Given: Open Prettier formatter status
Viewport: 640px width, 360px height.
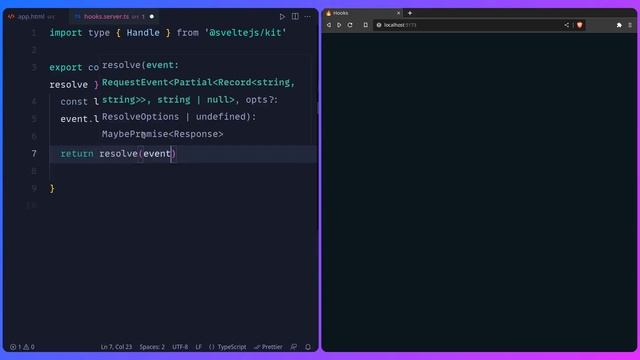Looking at the screenshot, I should [268, 347].
